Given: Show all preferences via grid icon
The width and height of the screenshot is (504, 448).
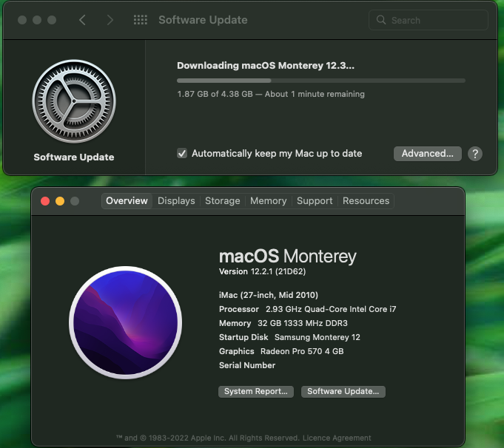Looking at the screenshot, I should click(141, 20).
